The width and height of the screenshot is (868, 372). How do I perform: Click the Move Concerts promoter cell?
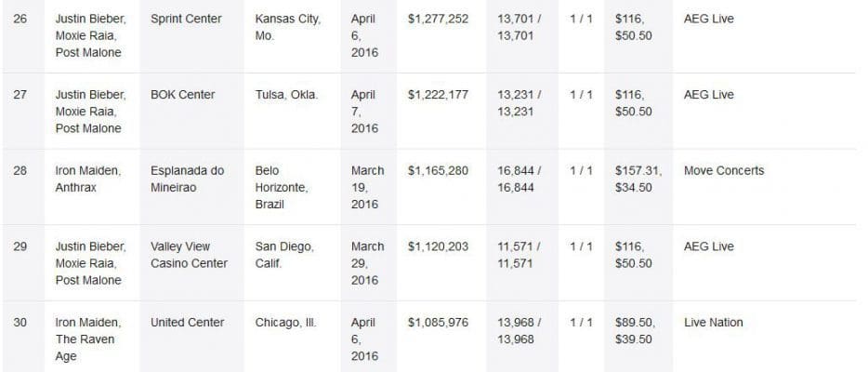[x=723, y=171]
